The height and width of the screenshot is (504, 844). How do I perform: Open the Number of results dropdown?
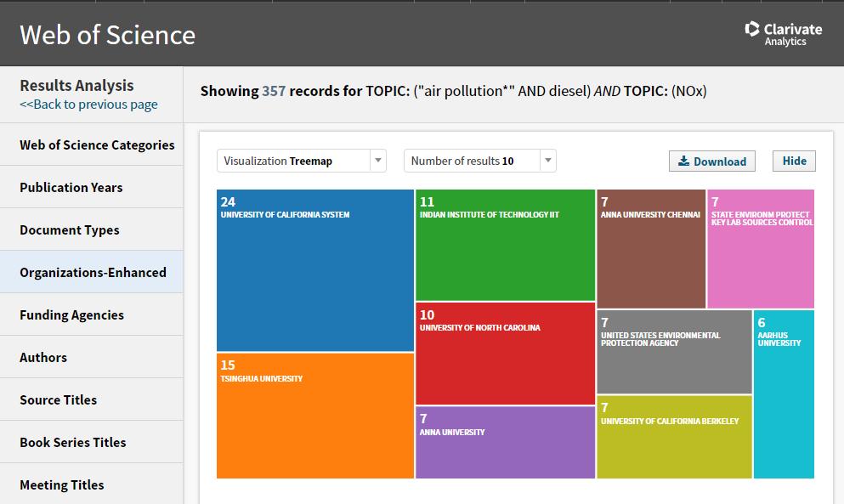[x=480, y=161]
